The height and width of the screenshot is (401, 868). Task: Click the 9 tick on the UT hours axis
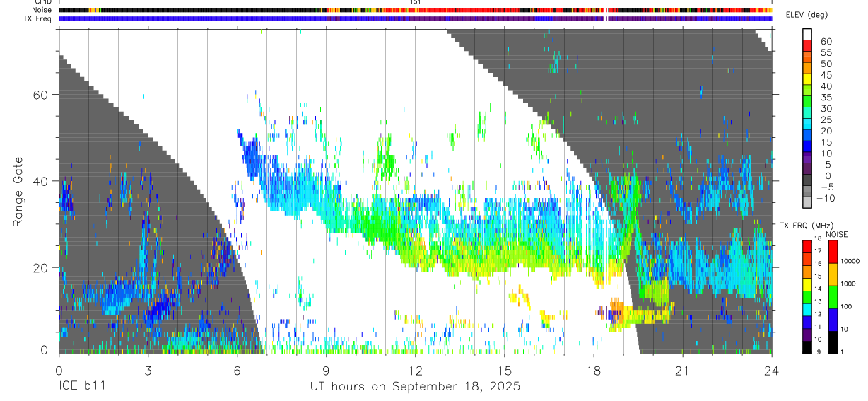click(326, 371)
